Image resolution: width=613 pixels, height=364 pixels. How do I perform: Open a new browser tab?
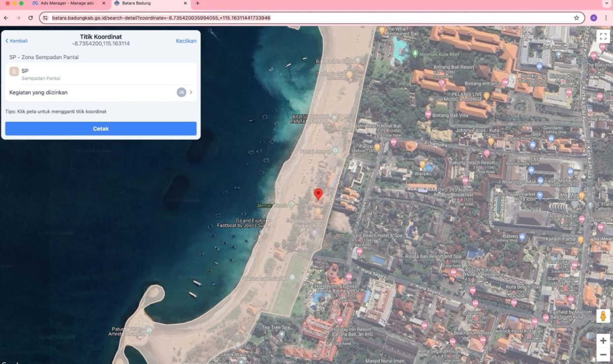197,3
